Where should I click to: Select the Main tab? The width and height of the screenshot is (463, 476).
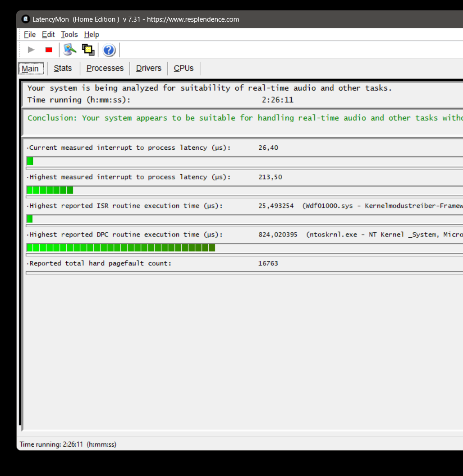[x=31, y=69]
